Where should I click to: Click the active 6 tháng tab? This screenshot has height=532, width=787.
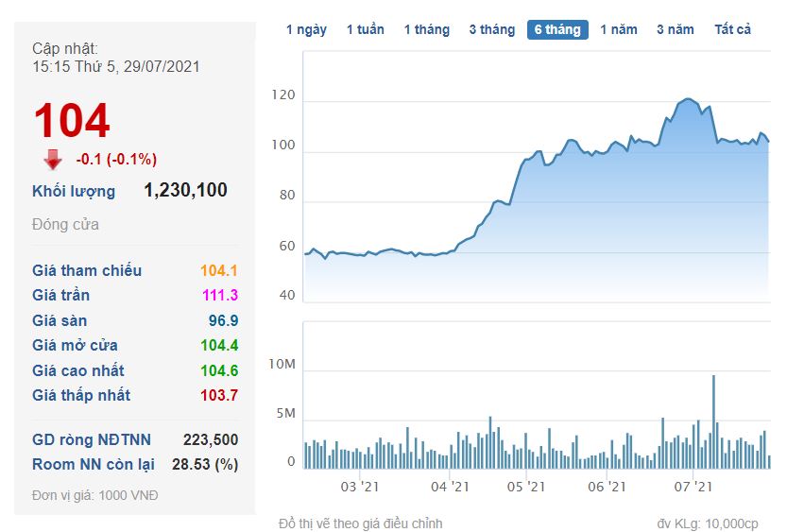pos(557,29)
